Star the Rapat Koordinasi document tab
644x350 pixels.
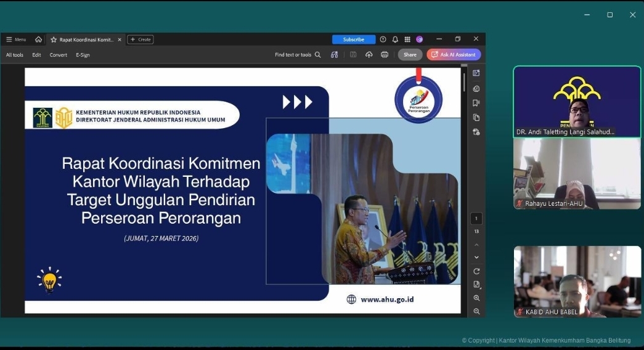tap(54, 40)
